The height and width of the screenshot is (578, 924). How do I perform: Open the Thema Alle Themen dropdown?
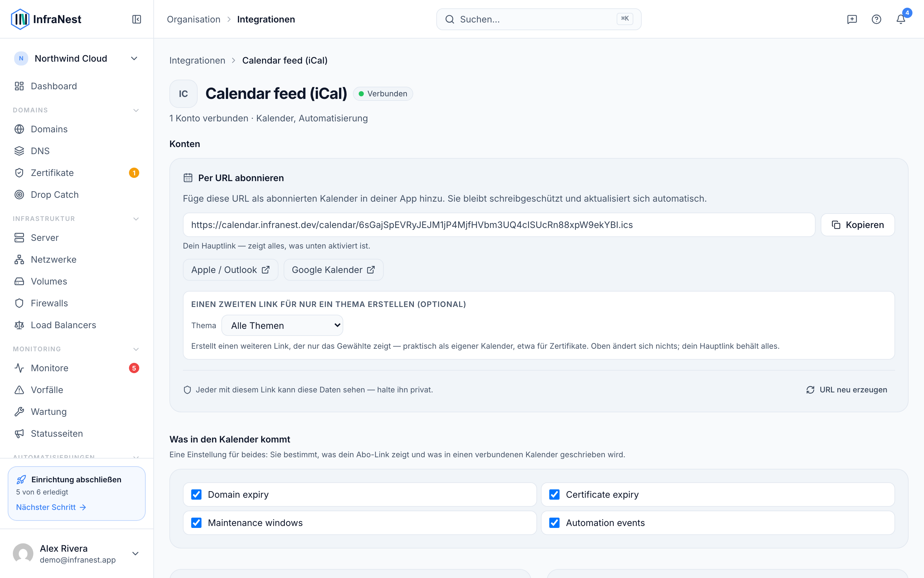(282, 325)
